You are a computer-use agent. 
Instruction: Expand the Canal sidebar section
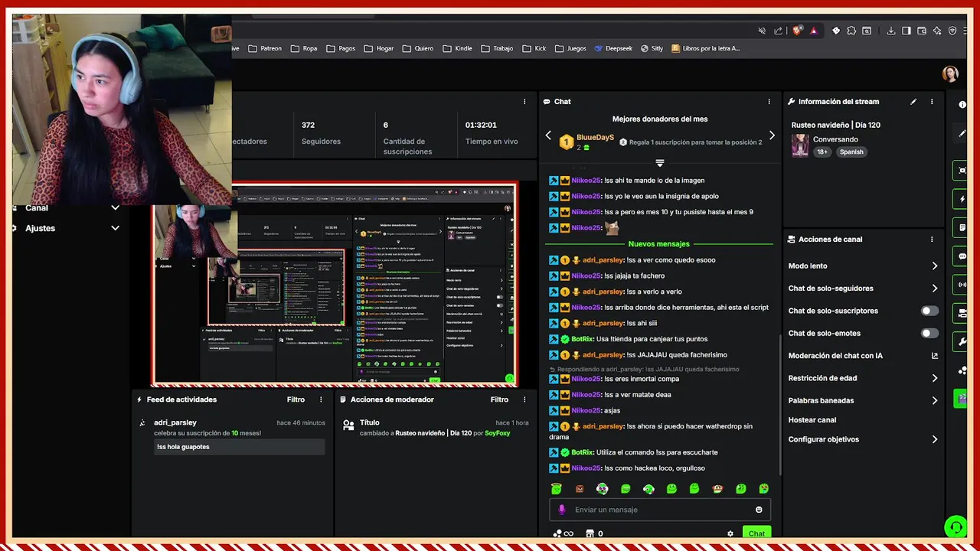65,207
